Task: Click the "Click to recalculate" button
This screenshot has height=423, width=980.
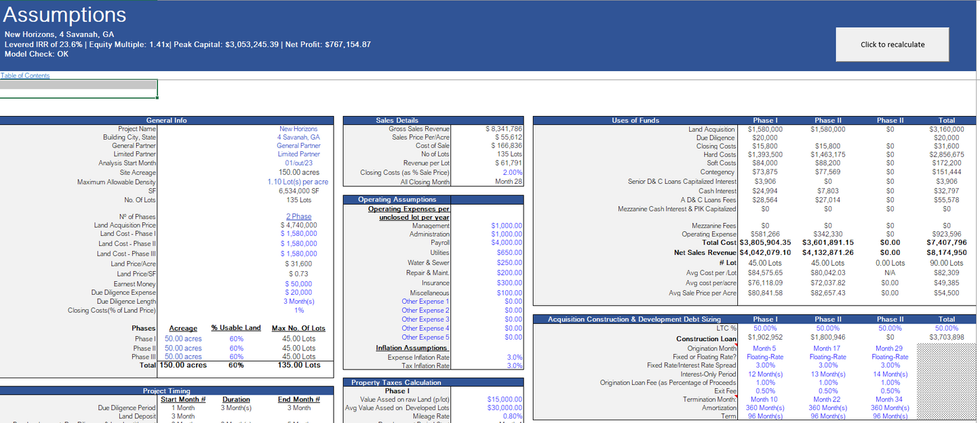Action: (892, 45)
